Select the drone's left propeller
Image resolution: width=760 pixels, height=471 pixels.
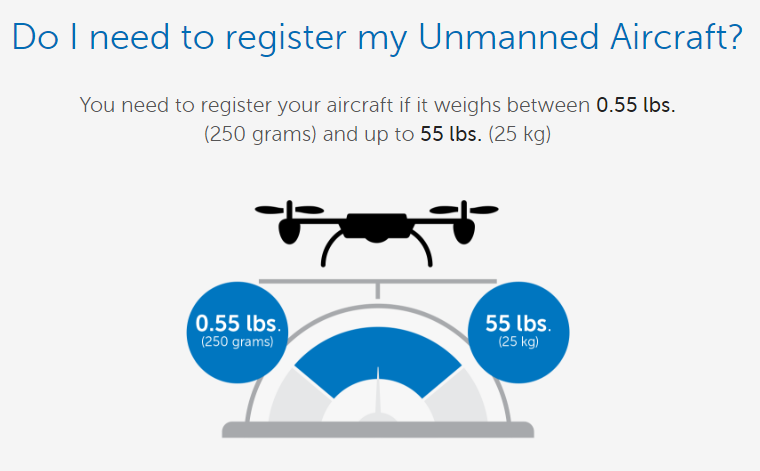pyautogui.click(x=289, y=209)
